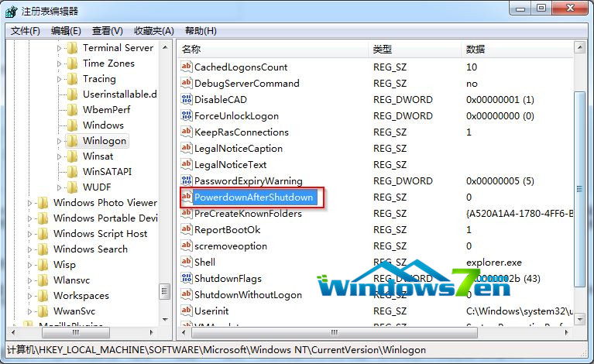
Task: Sort by the 数据 column header
Action: (x=517, y=50)
